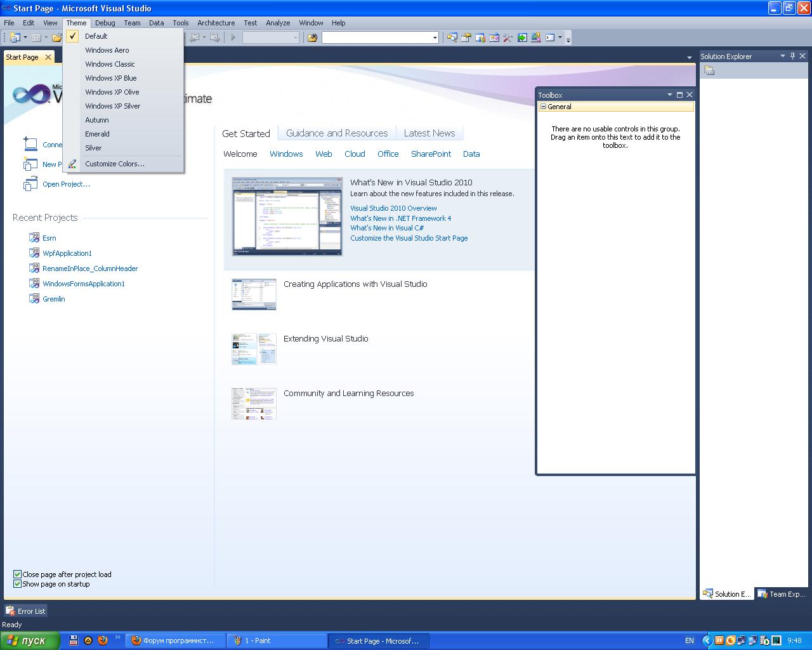Open the What's New in Visual C# link
The width and height of the screenshot is (812, 650).
(387, 228)
